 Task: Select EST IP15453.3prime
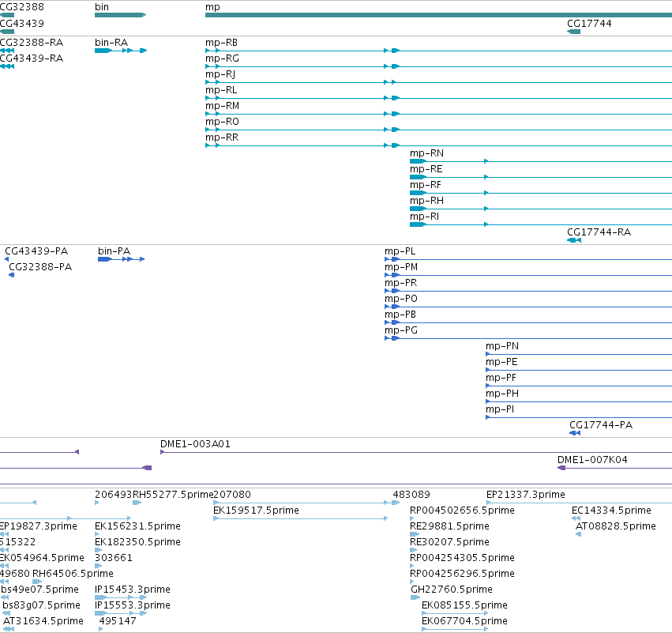(133, 590)
